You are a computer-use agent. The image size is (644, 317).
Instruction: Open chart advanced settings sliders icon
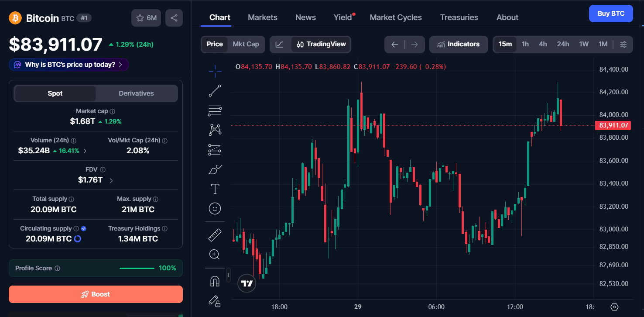coord(623,44)
